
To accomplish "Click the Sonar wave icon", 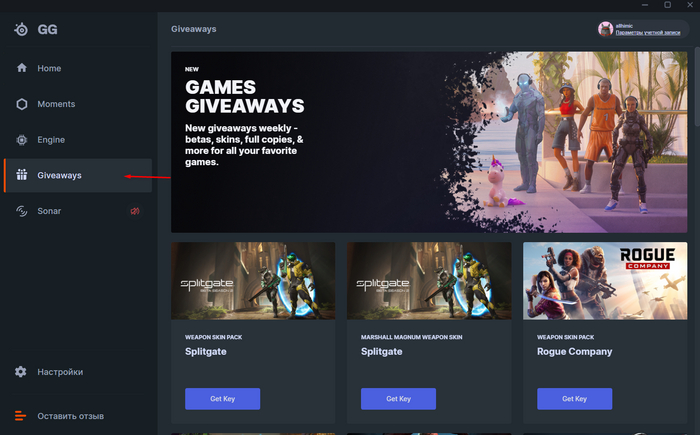I will point(21,211).
